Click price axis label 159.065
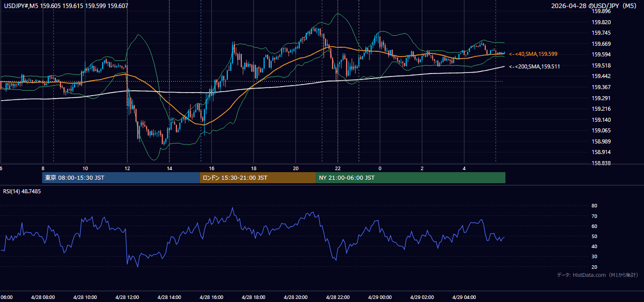The width and height of the screenshot is (644, 302). coord(601,130)
